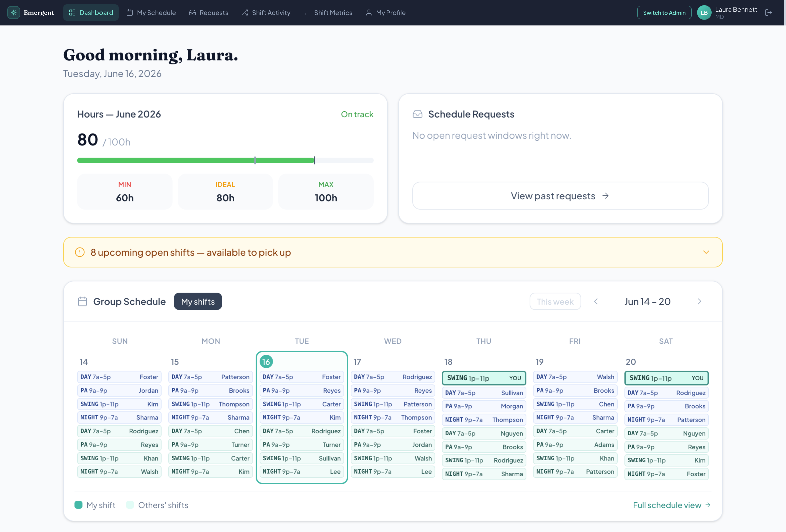Click NIGHT 9p–7a Walsh shift on Sunday
The image size is (786, 532).
tap(119, 472)
